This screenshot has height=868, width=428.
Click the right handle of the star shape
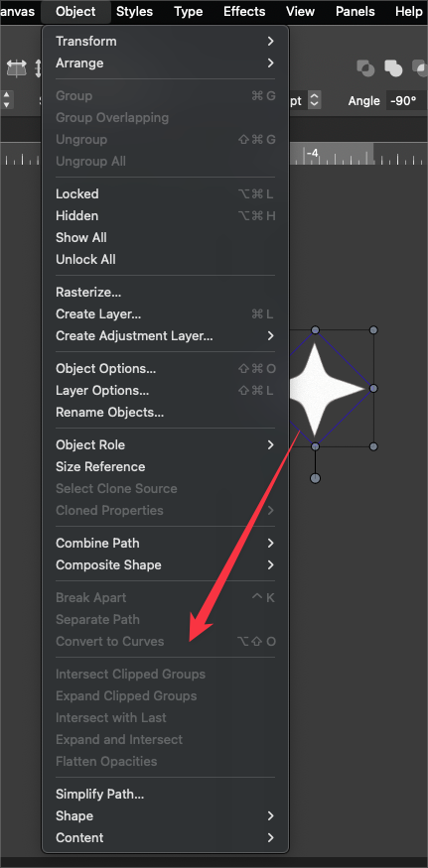click(x=373, y=389)
